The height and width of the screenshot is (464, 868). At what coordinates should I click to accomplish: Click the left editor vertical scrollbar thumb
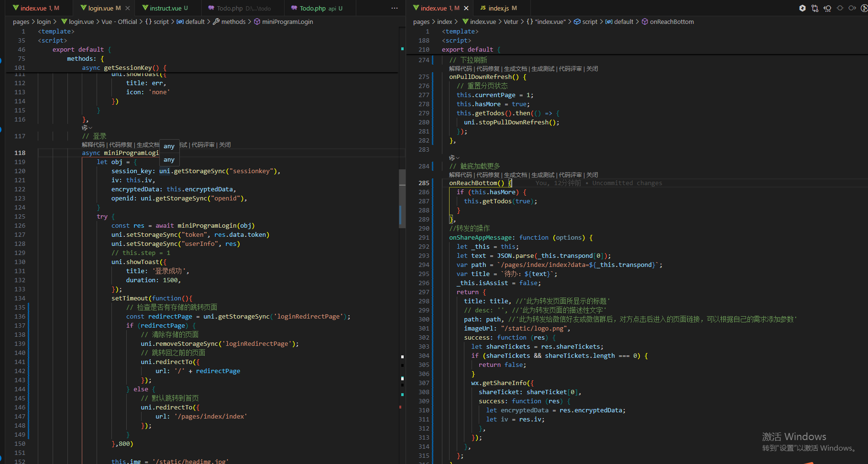402,199
